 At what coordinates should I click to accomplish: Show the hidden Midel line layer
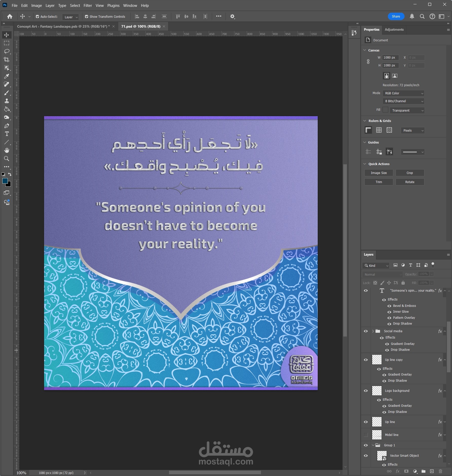(x=366, y=435)
